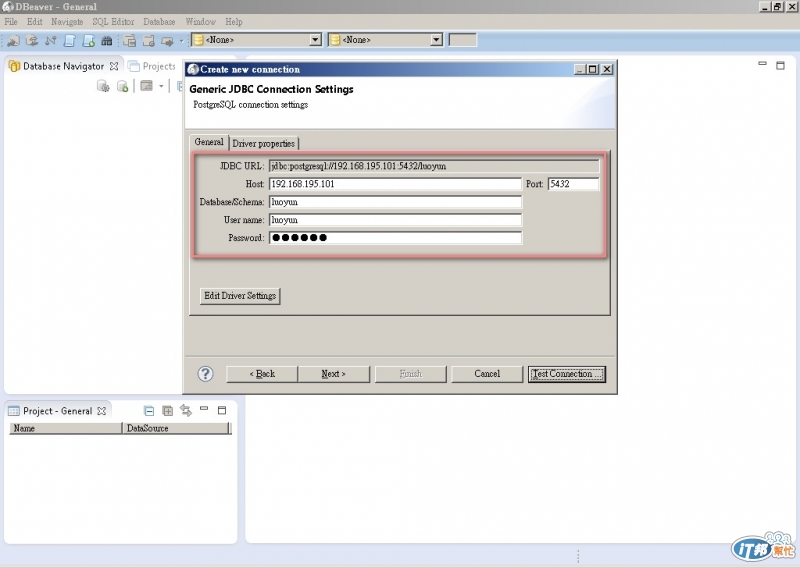Maximize the Create new connection dialog
The width and height of the screenshot is (800, 568).
click(593, 69)
